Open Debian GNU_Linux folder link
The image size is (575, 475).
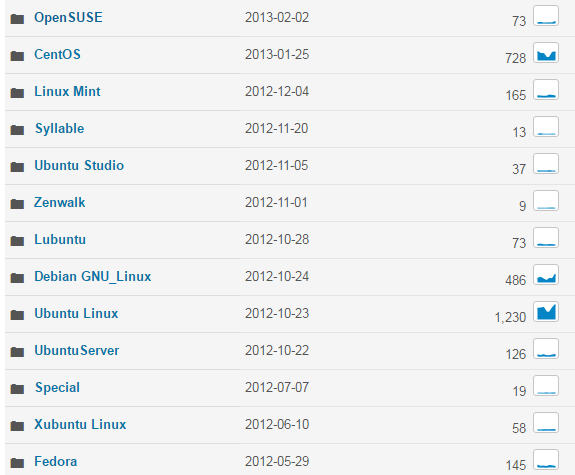click(x=92, y=277)
